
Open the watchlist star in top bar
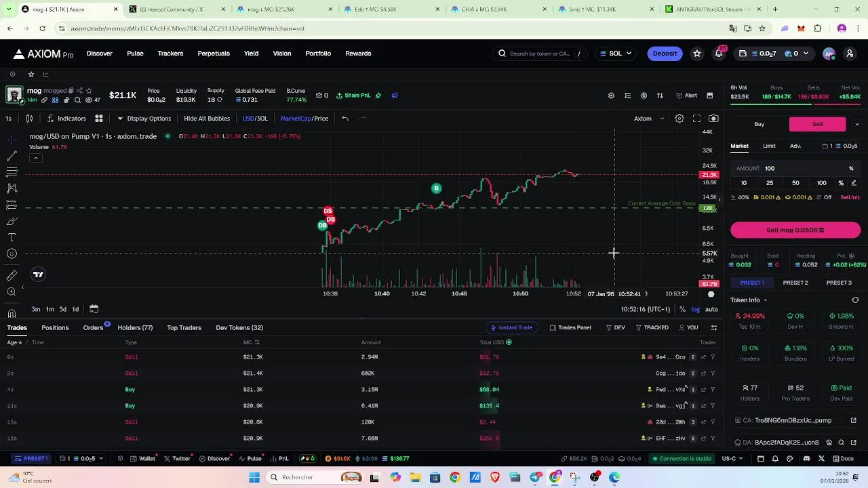pos(697,54)
